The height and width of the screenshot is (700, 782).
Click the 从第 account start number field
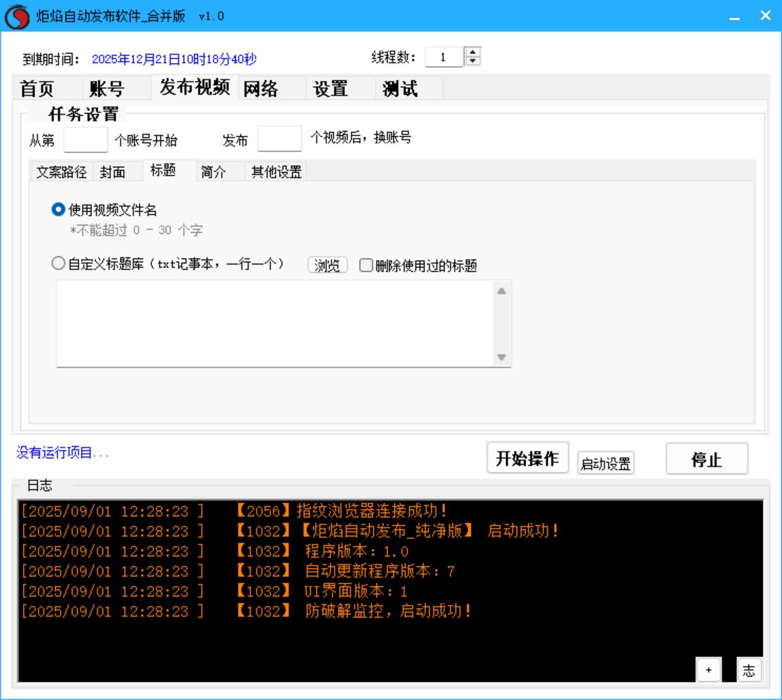pos(86,139)
